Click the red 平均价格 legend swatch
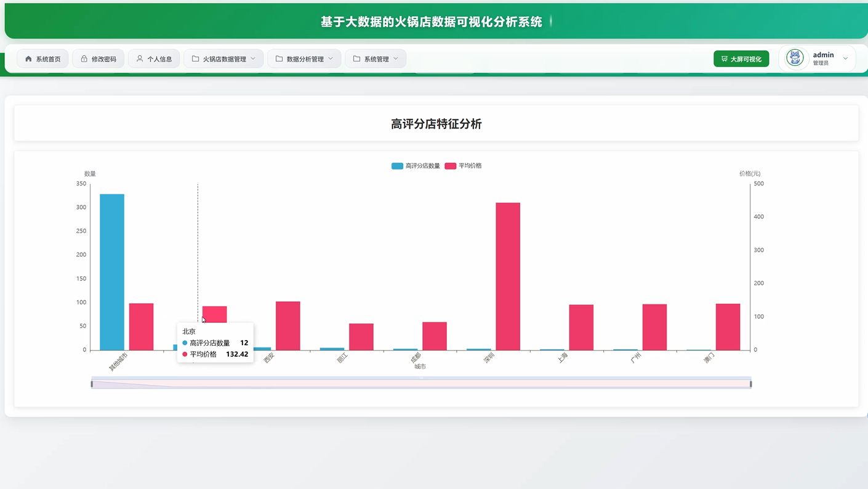The width and height of the screenshot is (868, 489). [x=451, y=166]
